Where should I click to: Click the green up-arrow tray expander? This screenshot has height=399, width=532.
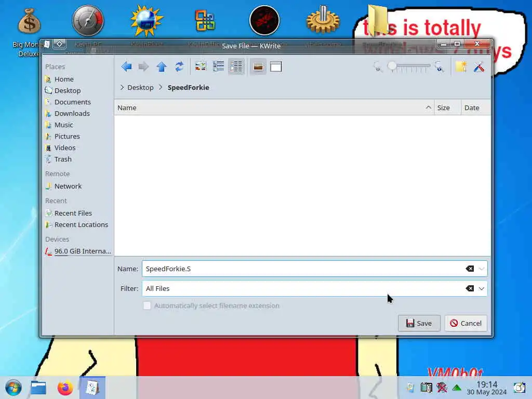(x=457, y=388)
